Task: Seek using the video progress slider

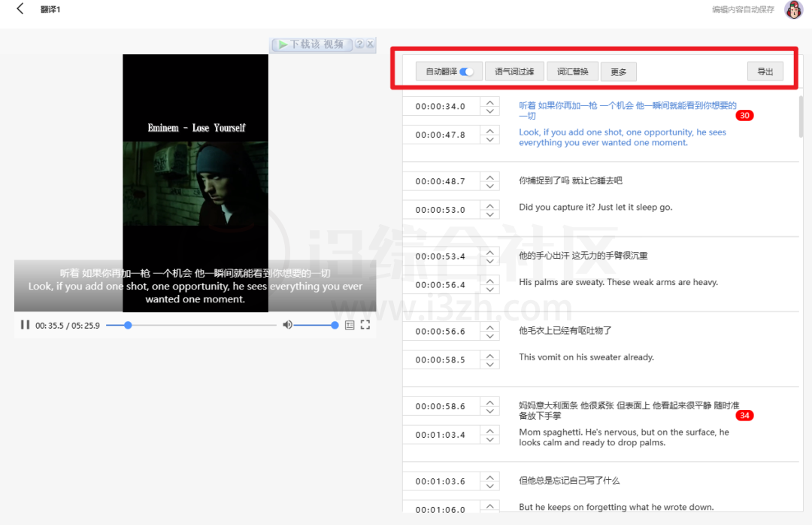Action: pos(190,325)
